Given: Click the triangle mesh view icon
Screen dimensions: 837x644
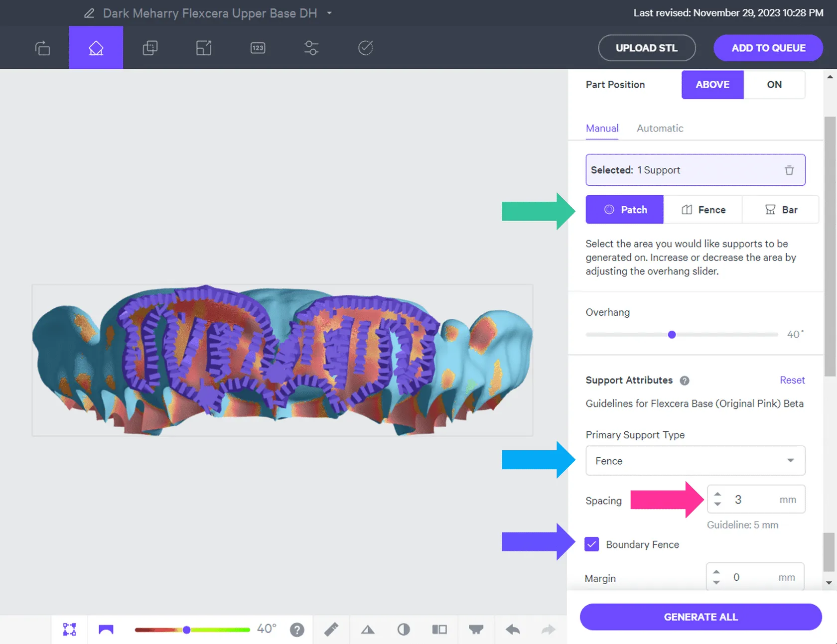Looking at the screenshot, I should tap(368, 630).
